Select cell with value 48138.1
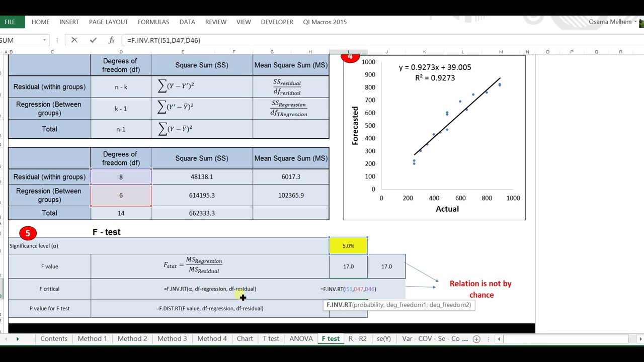The width and height of the screenshot is (644, 362). [x=202, y=177]
